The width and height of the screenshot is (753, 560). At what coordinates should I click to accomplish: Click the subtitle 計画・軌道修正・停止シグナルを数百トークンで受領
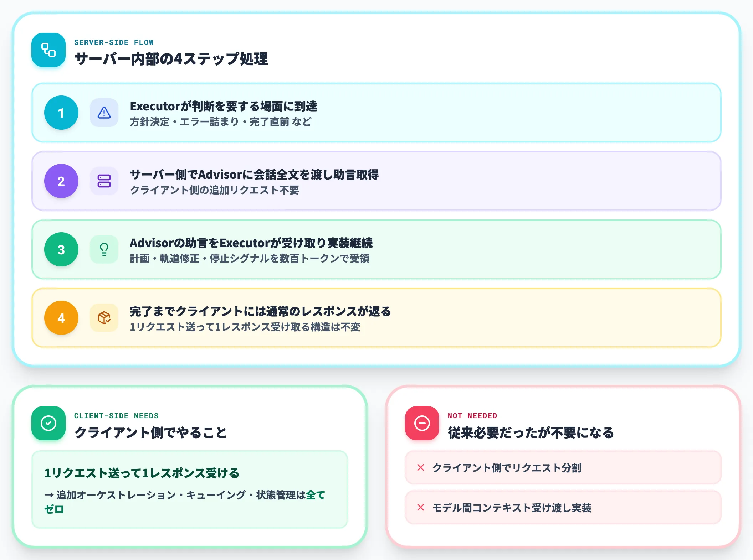(250, 259)
